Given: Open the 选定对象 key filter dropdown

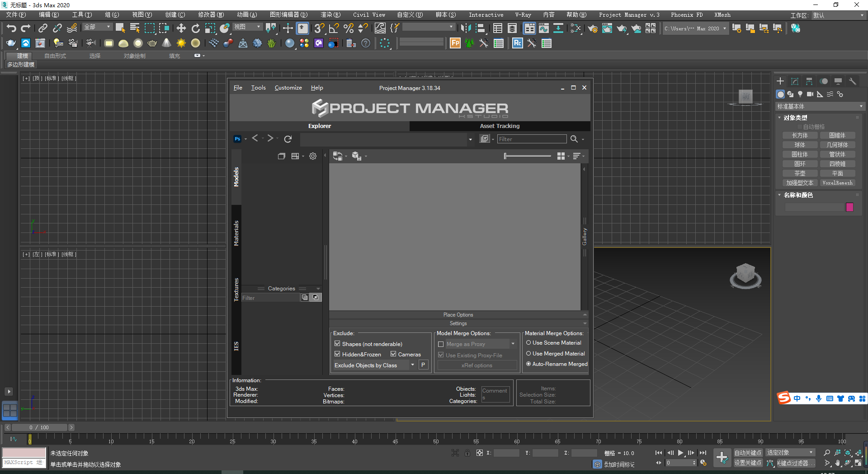Looking at the screenshot, I should (790, 453).
